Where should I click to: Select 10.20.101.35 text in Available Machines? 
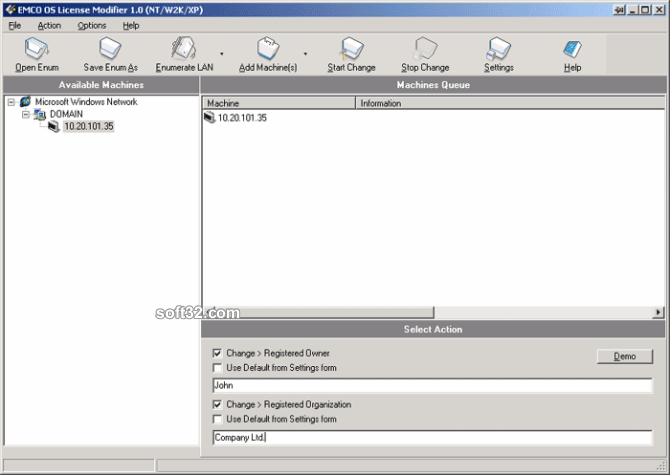click(89, 126)
